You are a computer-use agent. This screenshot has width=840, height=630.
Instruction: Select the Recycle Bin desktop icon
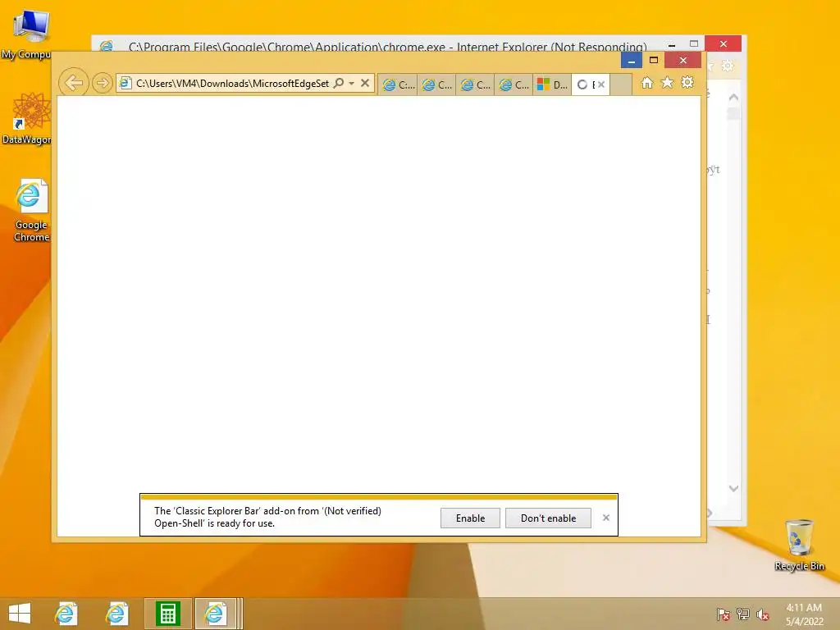point(799,545)
